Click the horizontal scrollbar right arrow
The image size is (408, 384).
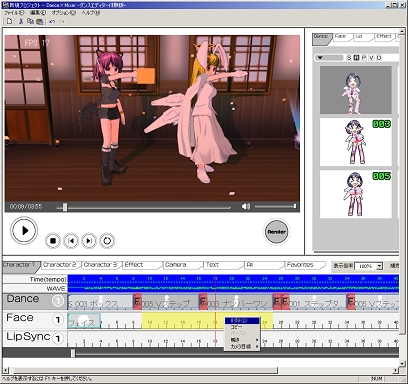[x=396, y=370]
